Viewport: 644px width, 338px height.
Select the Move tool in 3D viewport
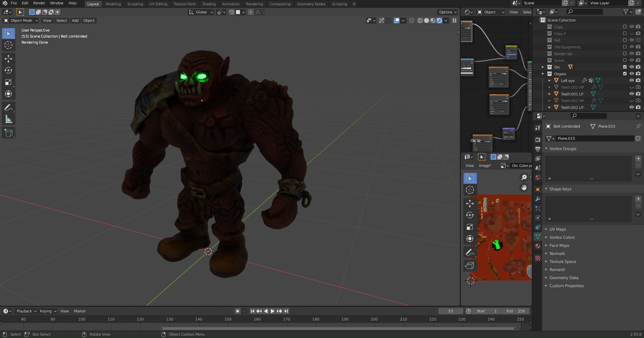[8, 59]
